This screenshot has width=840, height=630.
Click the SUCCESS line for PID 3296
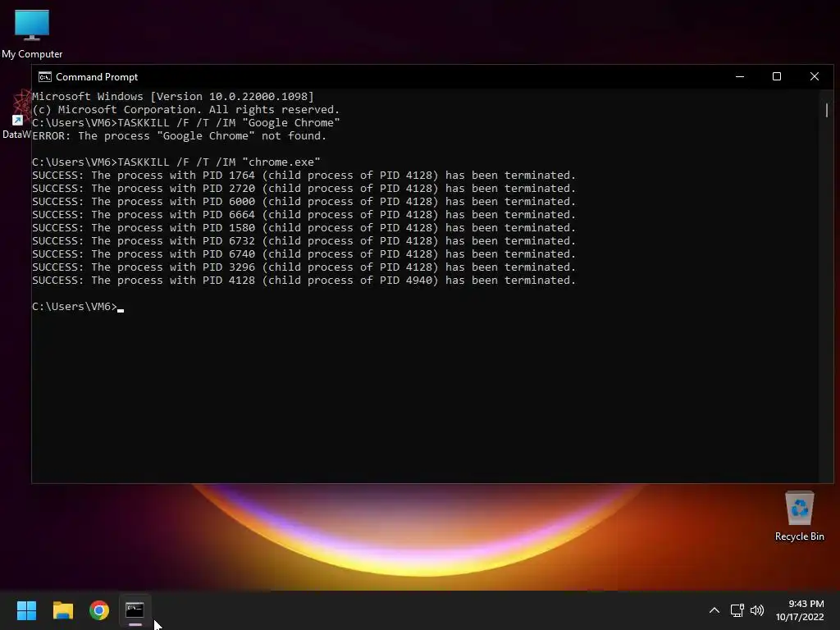[304, 267]
